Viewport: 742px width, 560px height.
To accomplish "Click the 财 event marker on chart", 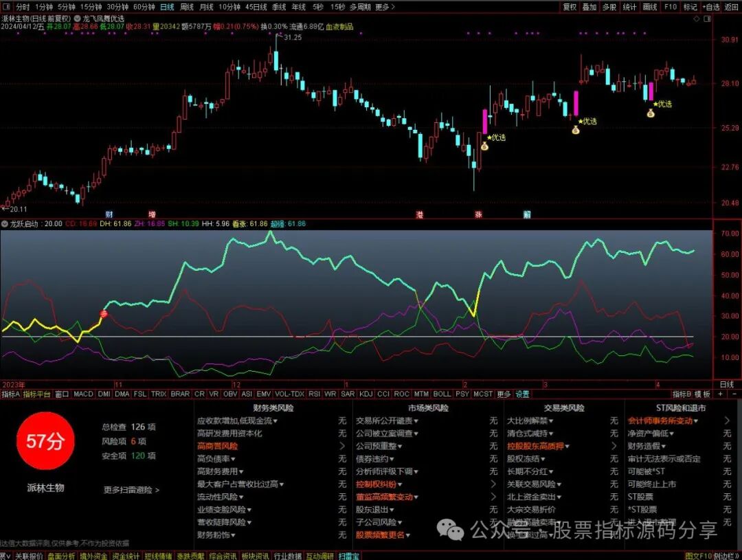I will click(x=109, y=214).
